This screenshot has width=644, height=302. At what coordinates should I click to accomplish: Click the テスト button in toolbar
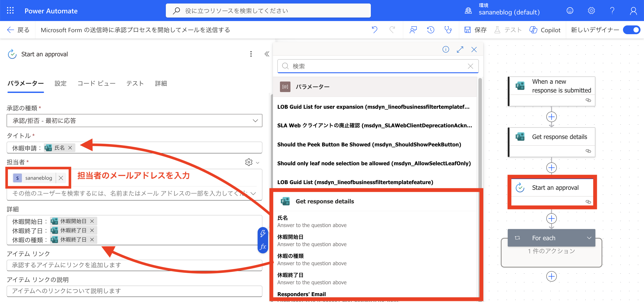508,30
